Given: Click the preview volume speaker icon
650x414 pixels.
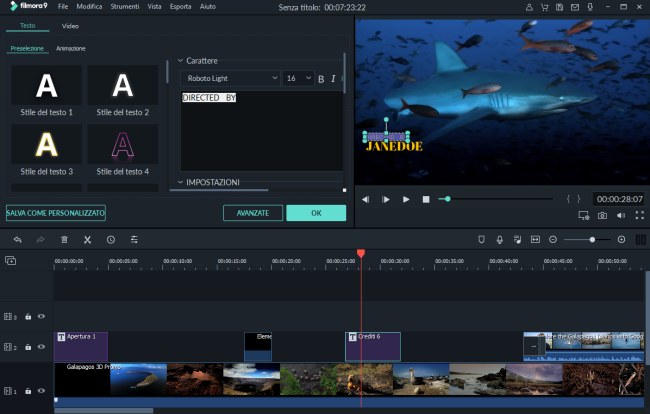Looking at the screenshot, I should (621, 215).
